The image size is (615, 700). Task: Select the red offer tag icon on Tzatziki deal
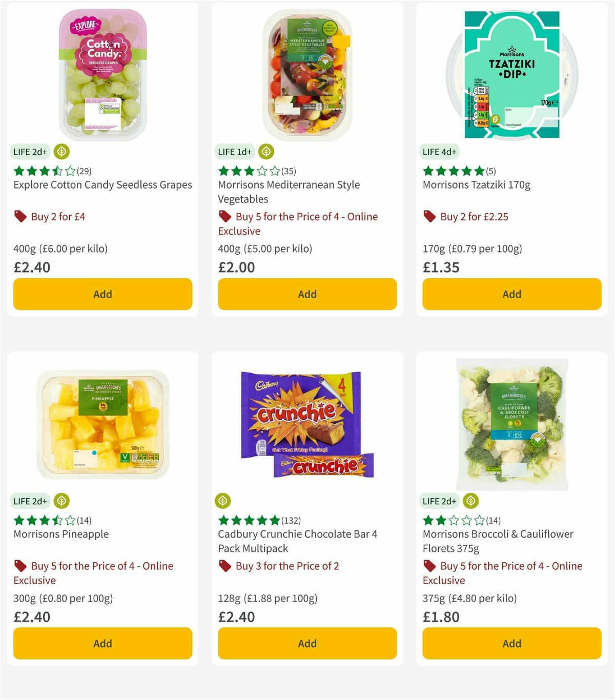tap(429, 216)
